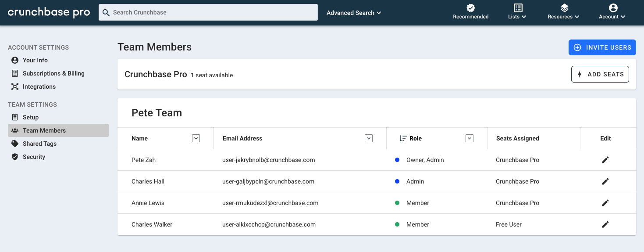Open the Account menu
Image resolution: width=644 pixels, height=252 pixels.
[612, 12]
